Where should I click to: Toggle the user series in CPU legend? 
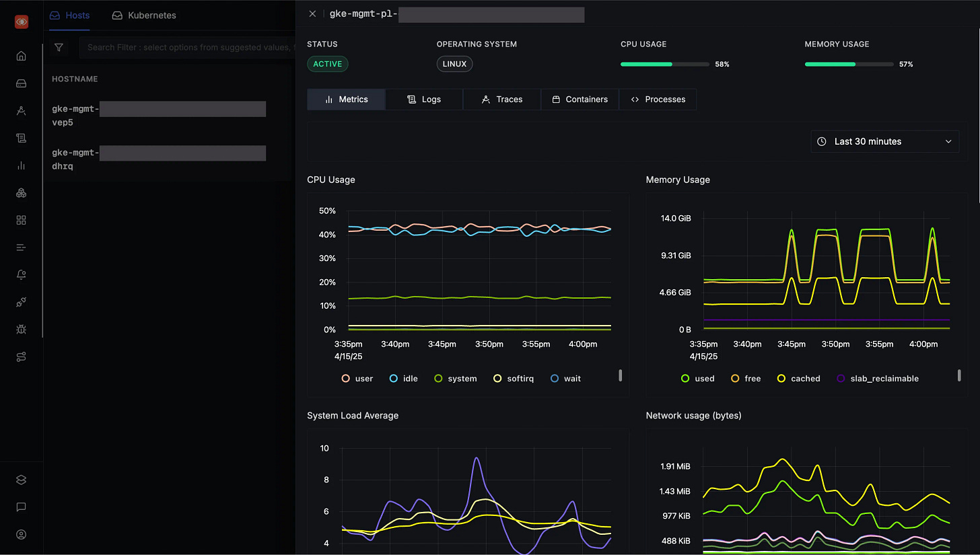coord(357,379)
